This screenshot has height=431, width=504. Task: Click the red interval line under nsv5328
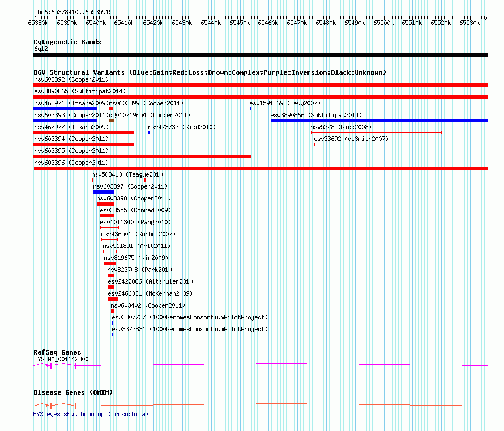[x=377, y=133]
